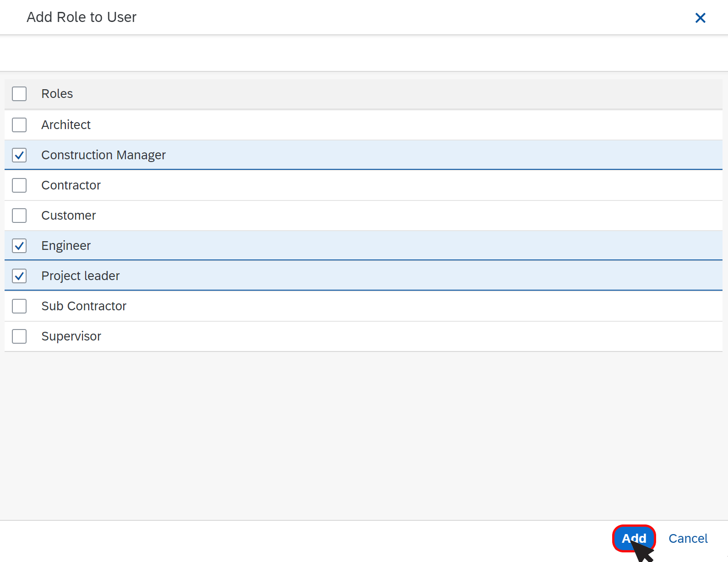Check the Supervisor role checkbox
Screen dimensions: 728x562
coord(19,336)
